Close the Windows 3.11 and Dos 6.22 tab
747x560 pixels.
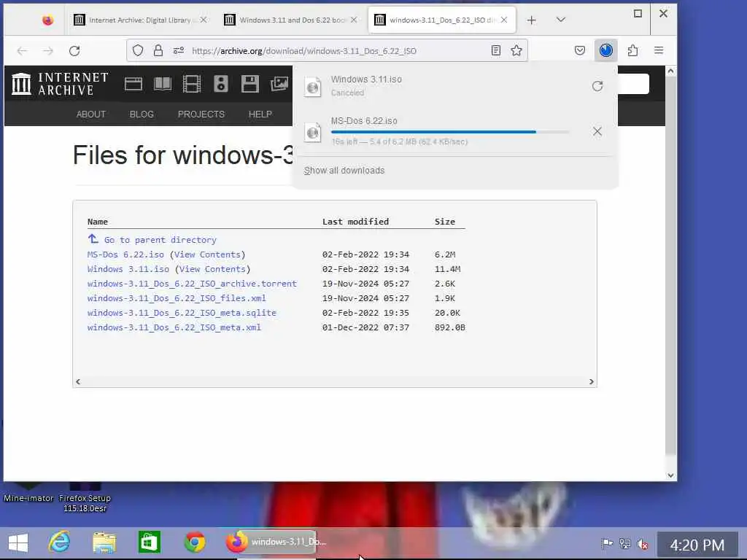tap(354, 20)
